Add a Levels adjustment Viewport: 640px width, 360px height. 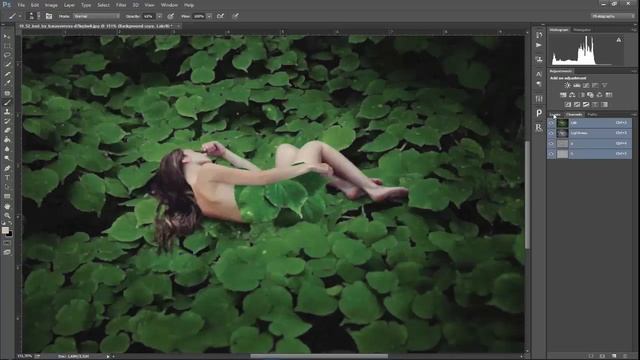coord(577,85)
